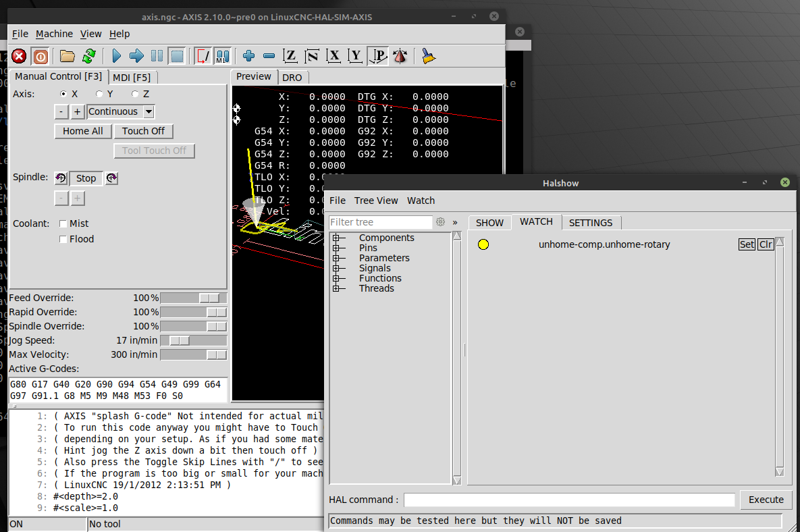Stop program execution with the square icon
The height and width of the screenshot is (532, 800).
177,56
